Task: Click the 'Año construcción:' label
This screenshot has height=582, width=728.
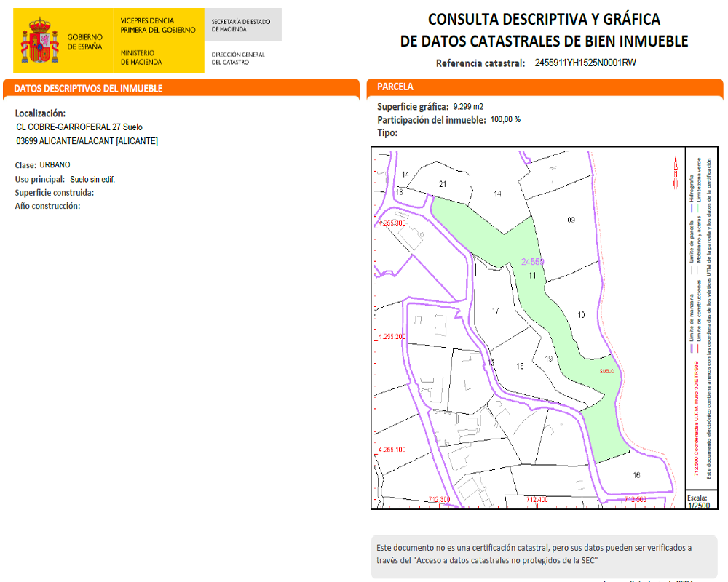Action: pyautogui.click(x=47, y=206)
